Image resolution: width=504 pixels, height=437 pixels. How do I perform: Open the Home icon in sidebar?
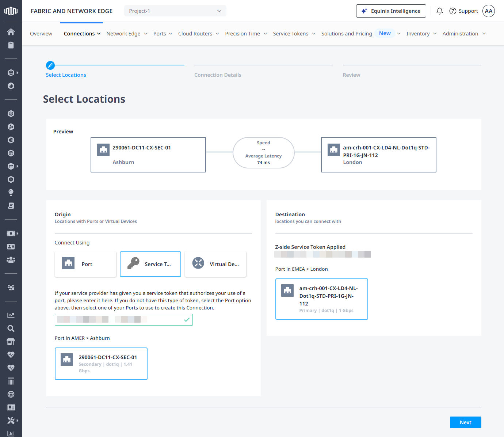click(x=11, y=32)
